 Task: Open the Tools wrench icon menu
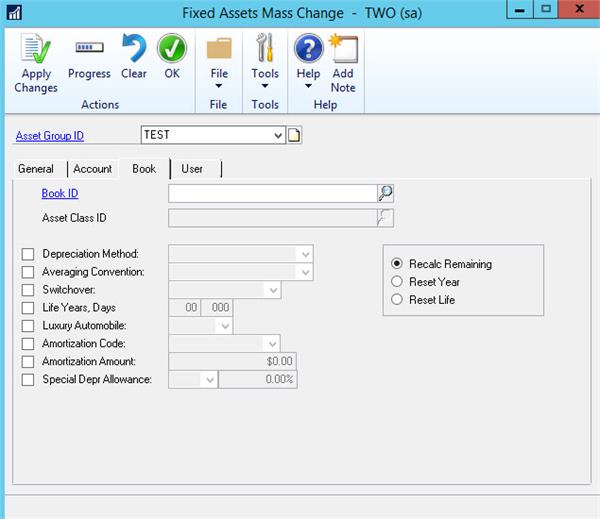(x=265, y=49)
